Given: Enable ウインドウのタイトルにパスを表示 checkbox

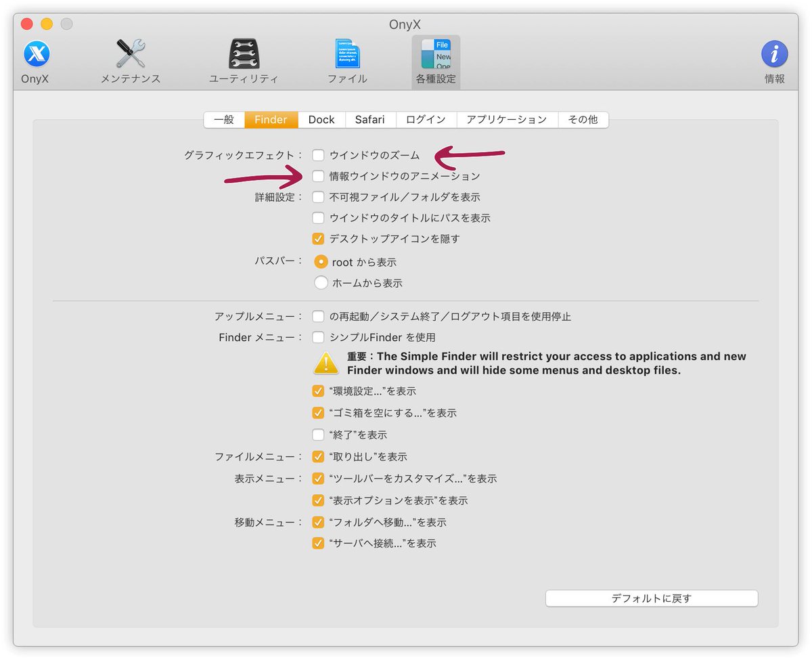Looking at the screenshot, I should pos(318,218).
